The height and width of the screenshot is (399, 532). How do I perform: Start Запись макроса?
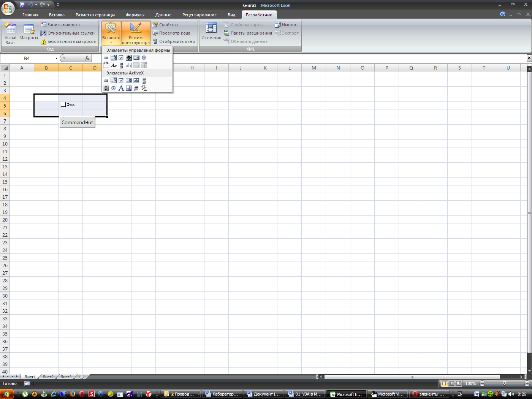[x=60, y=25]
